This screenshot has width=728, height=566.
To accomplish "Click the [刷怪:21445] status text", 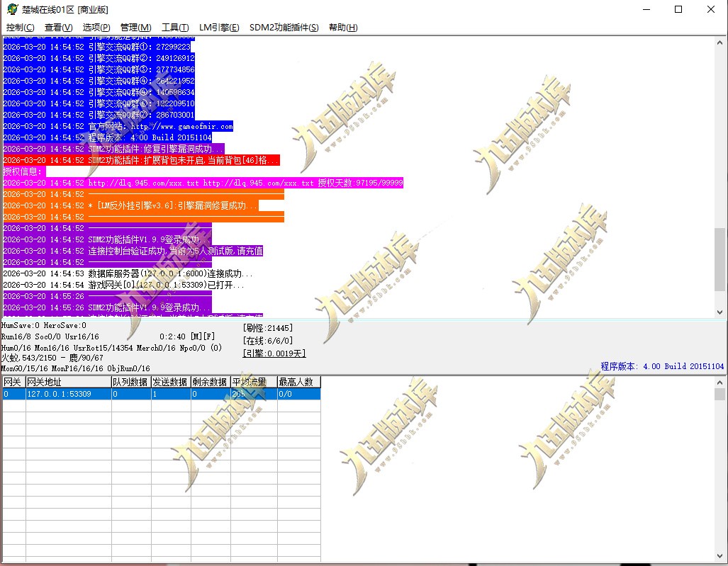I will [267, 328].
